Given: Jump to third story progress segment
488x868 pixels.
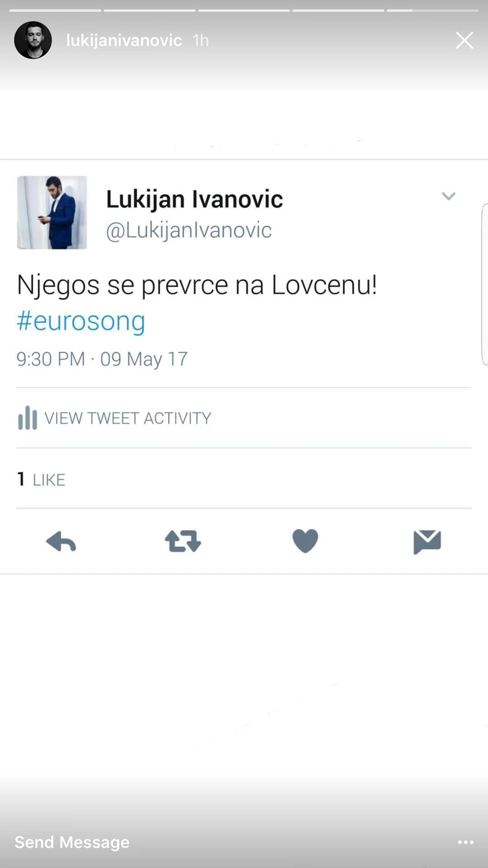Looking at the screenshot, I should pyautogui.click(x=244, y=10).
